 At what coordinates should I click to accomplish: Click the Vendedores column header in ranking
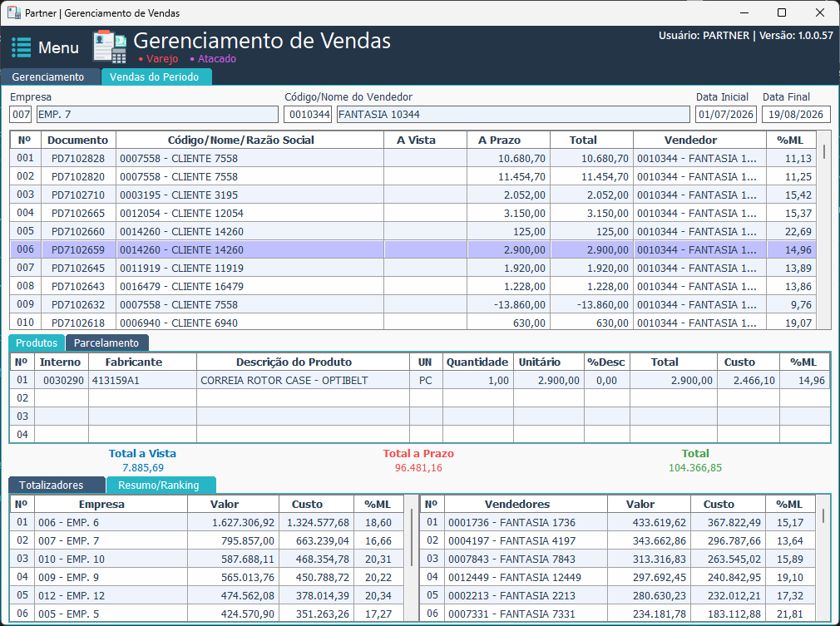click(526, 505)
